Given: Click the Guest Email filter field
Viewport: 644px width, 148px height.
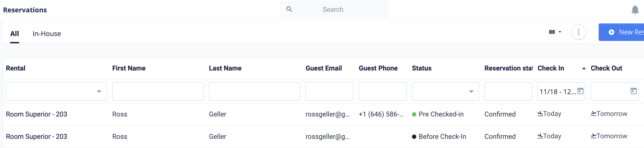Looking at the screenshot, I should pos(330,91).
